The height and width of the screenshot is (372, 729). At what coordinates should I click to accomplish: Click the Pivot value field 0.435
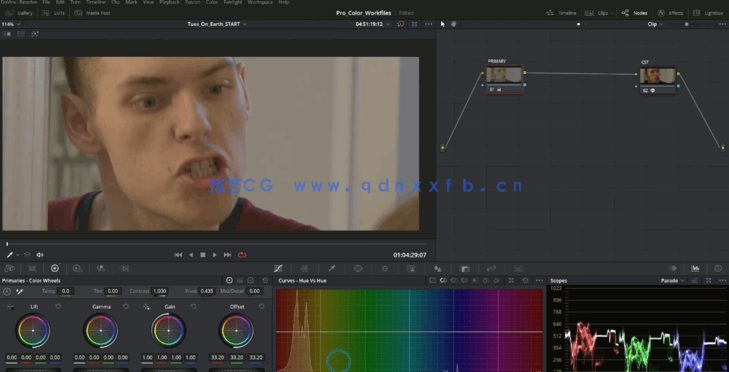tap(206, 291)
